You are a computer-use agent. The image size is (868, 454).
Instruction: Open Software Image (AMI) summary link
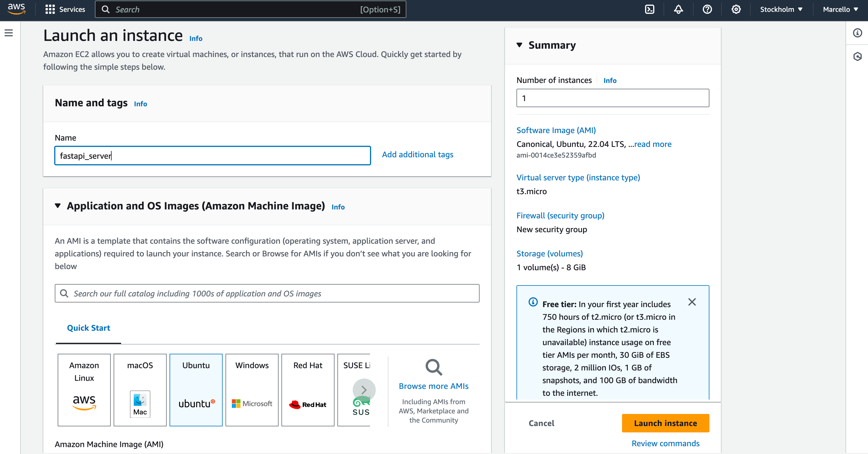pos(556,130)
